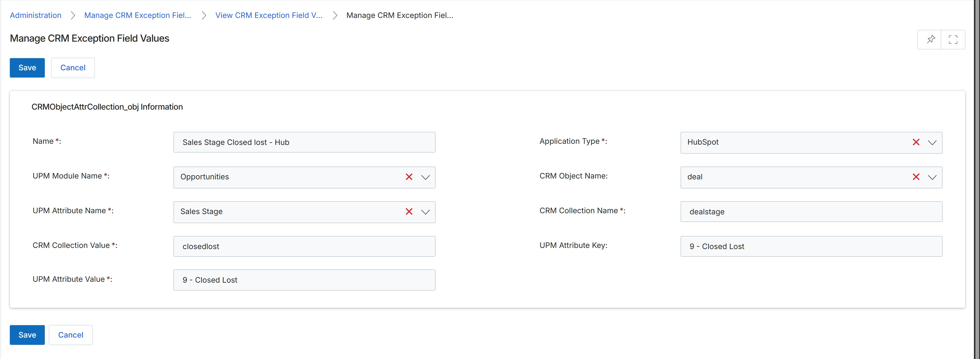Open the UPM Module Name dropdown arrow
Viewport: 980px width, 359px height.
425,177
